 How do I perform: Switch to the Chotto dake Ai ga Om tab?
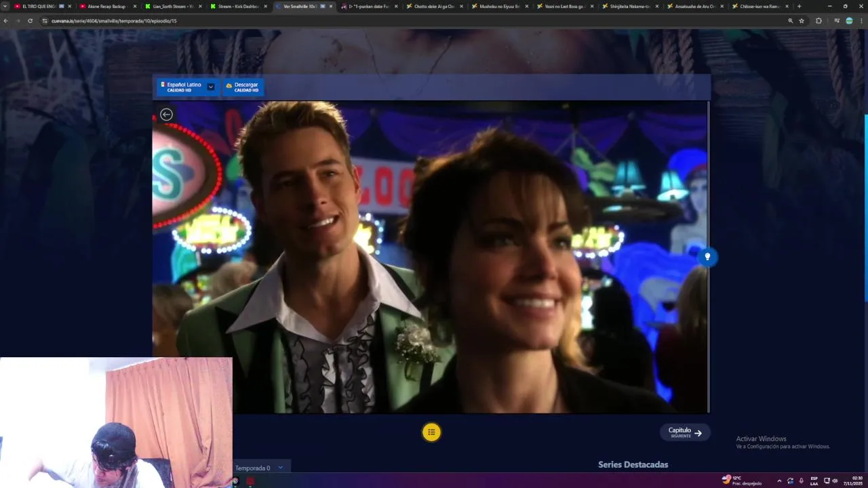[x=434, y=6]
